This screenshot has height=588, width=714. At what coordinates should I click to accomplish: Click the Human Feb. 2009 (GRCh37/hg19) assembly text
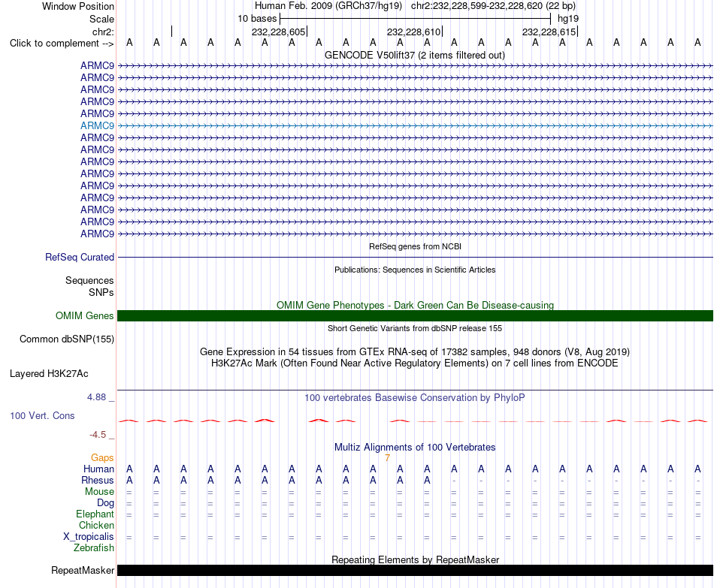pos(328,6)
